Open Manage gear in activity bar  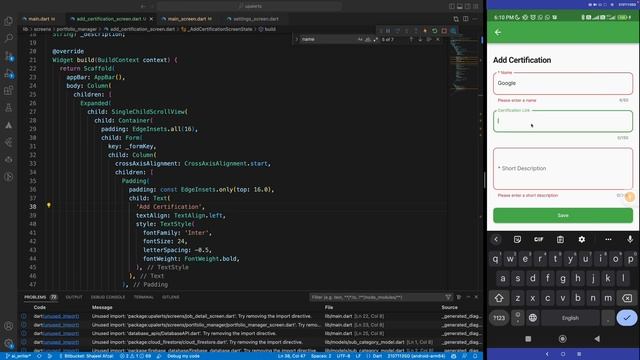tap(8, 343)
